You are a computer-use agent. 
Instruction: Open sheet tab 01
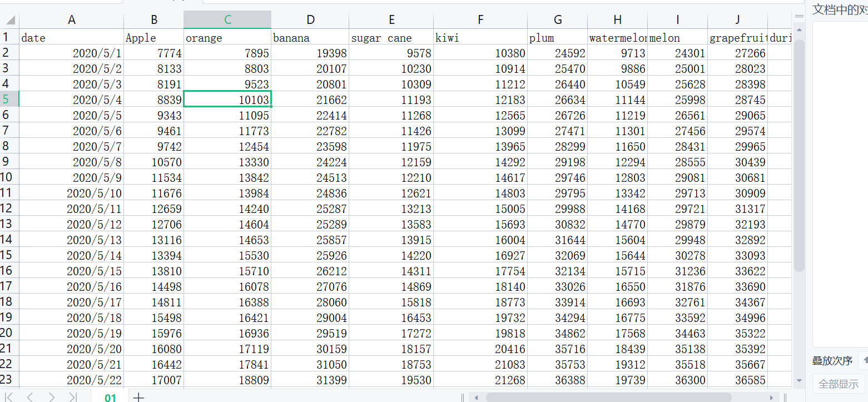pyautogui.click(x=111, y=397)
